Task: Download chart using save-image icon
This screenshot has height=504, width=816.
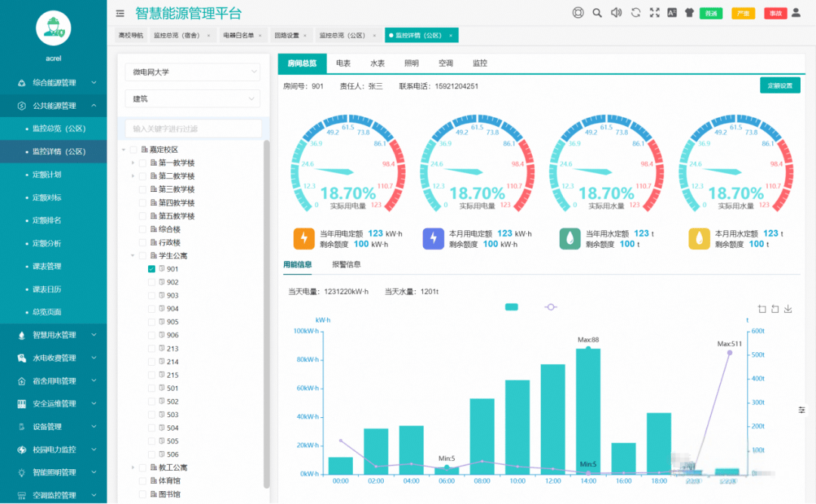Action: 788,309
